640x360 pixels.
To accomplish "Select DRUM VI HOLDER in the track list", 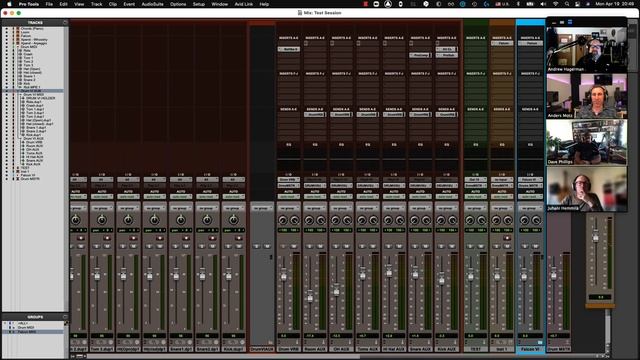I will tap(40, 98).
